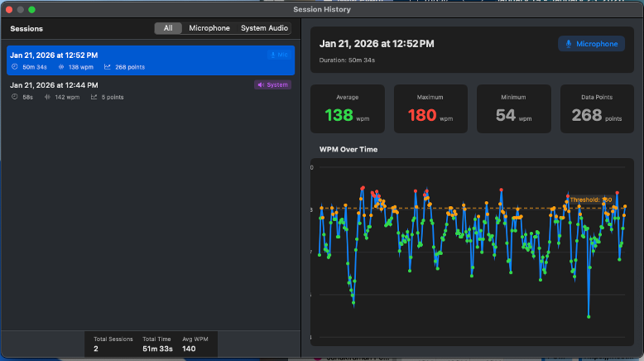Click the clock icon beside 58s
This screenshot has height=361, width=644.
pyautogui.click(x=15, y=97)
